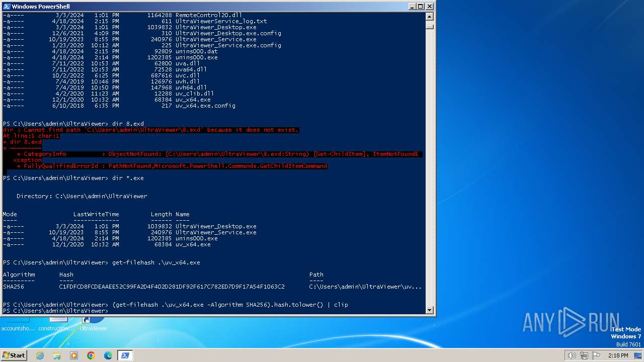Click the Path column header
This screenshot has height=362, width=644.
316,275
